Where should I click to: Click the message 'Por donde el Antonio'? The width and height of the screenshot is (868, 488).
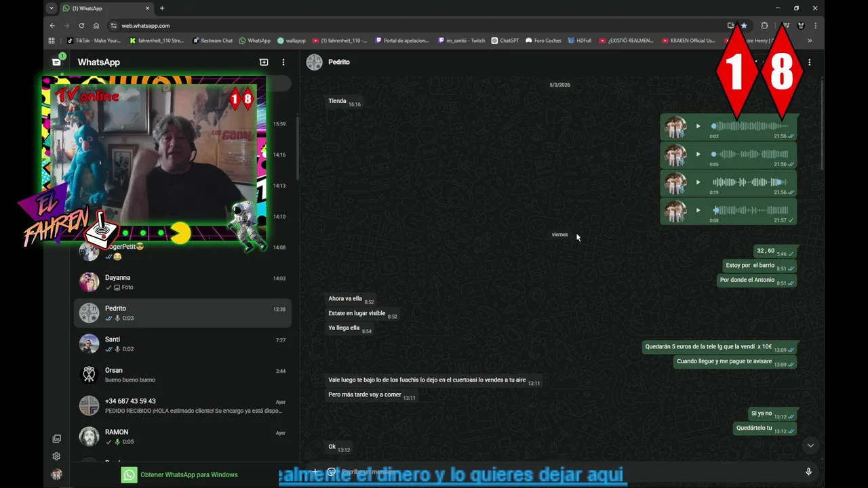pos(757,280)
